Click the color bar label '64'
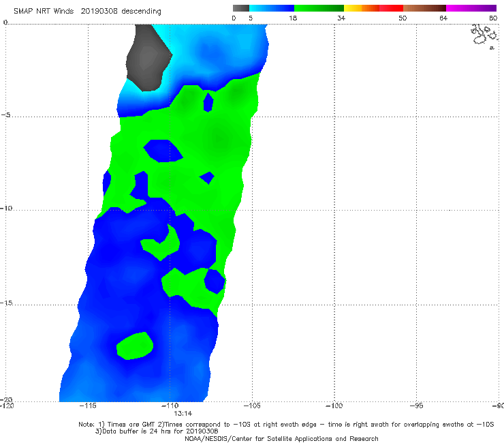This screenshot has width=504, height=443. [x=443, y=18]
